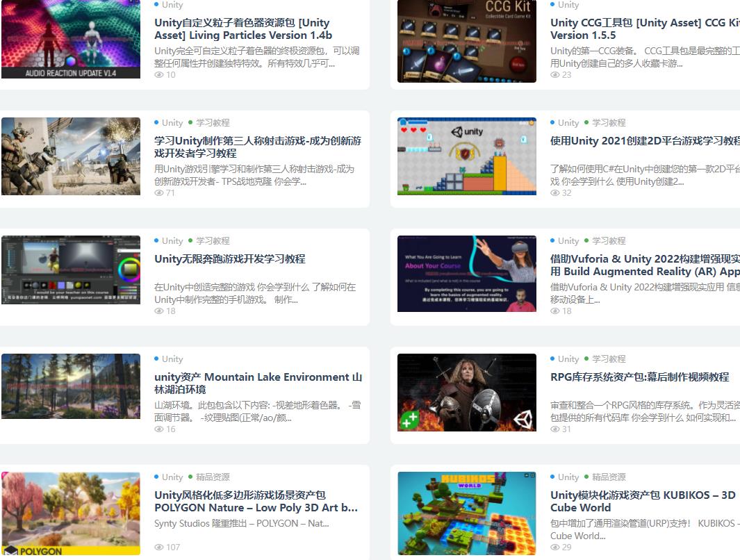Click the eye icon next to 23 views
Screen dimensions: 740x560
pos(555,74)
